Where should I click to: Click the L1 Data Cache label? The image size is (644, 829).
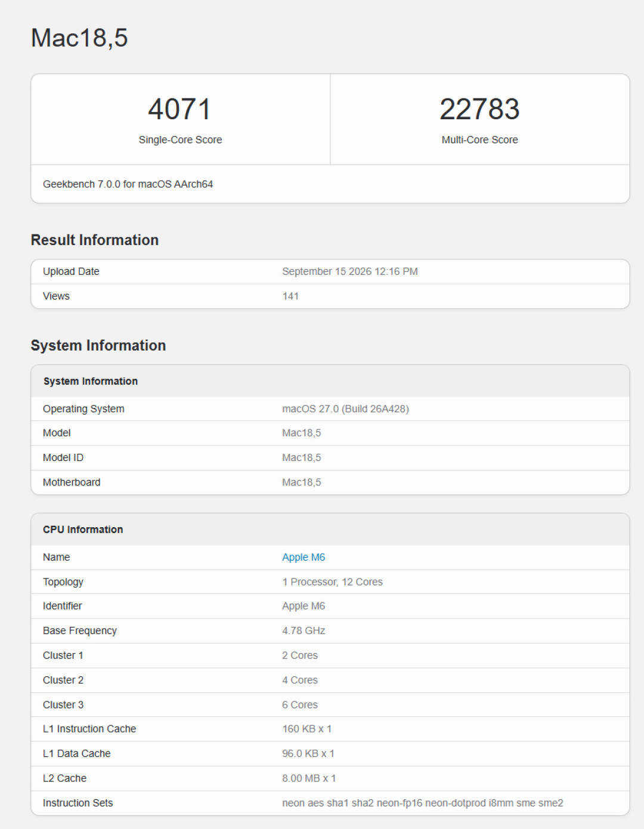[x=77, y=754]
